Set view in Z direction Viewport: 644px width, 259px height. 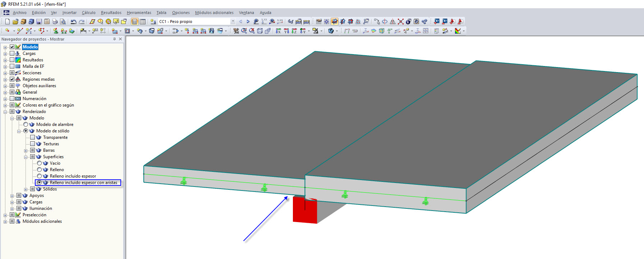click(x=294, y=31)
